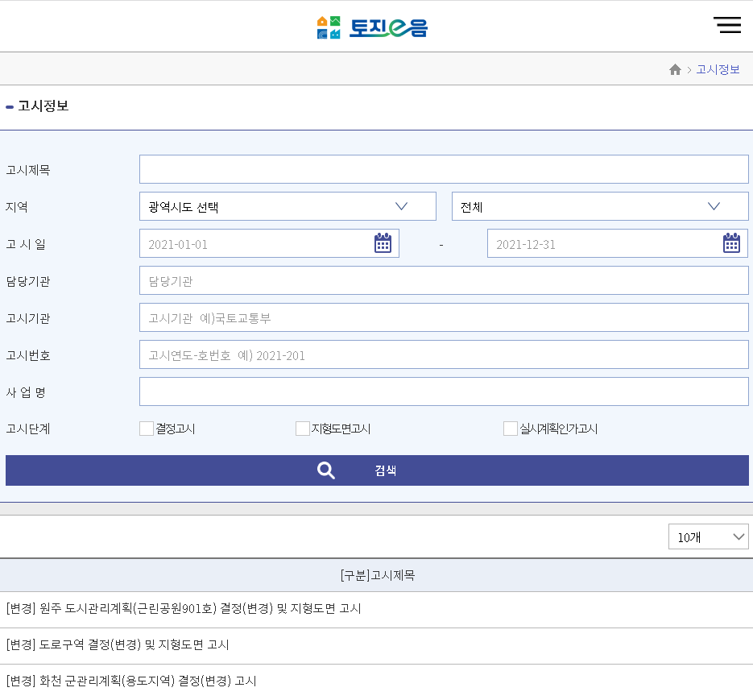Expand the 전체 district dropdown
The width and height of the screenshot is (753, 700).
(x=599, y=205)
